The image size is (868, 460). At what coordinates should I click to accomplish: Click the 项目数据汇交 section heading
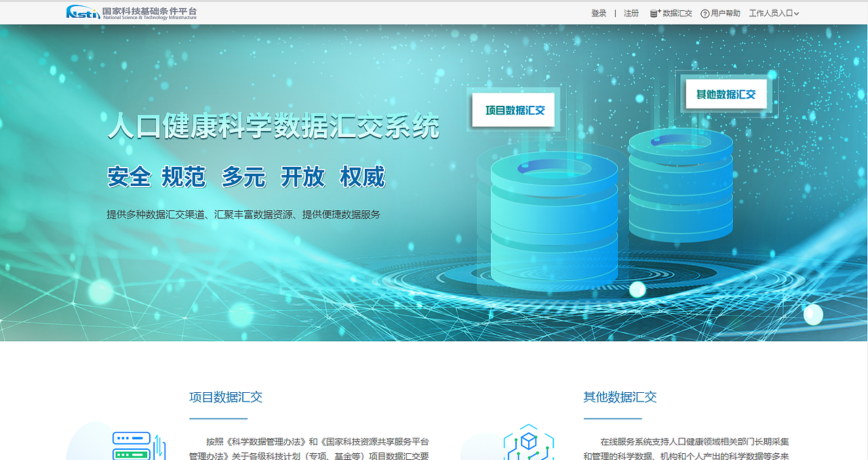[x=225, y=398]
